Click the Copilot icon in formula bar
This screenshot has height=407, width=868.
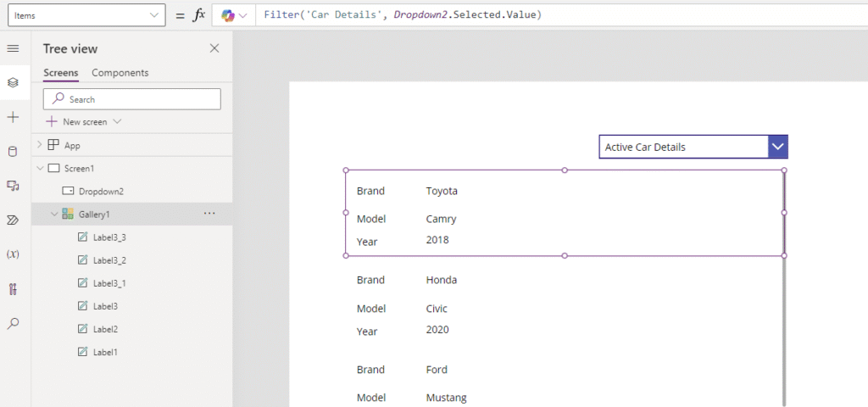(x=227, y=15)
